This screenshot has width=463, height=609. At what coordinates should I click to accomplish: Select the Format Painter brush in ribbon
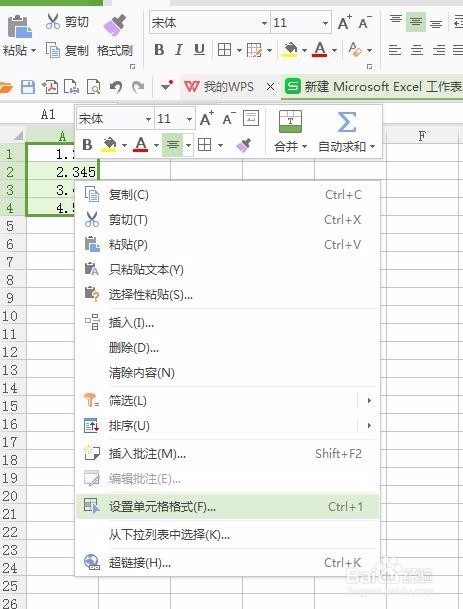point(115,26)
